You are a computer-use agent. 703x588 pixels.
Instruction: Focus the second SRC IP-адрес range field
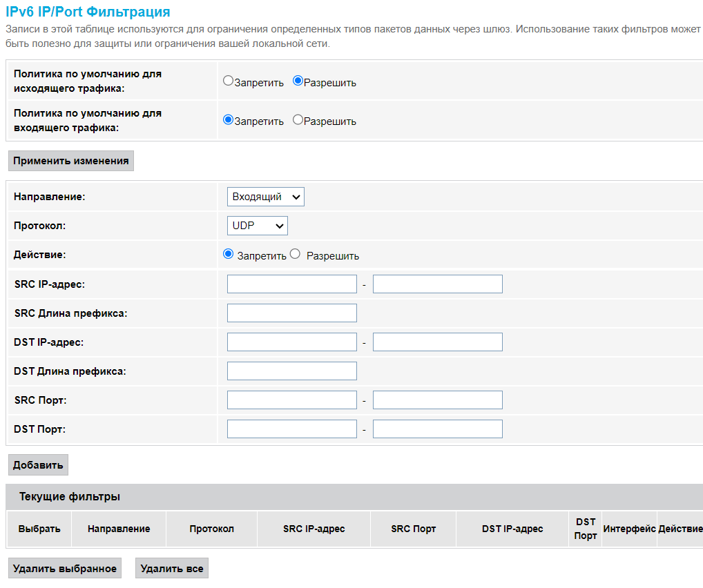click(x=437, y=284)
